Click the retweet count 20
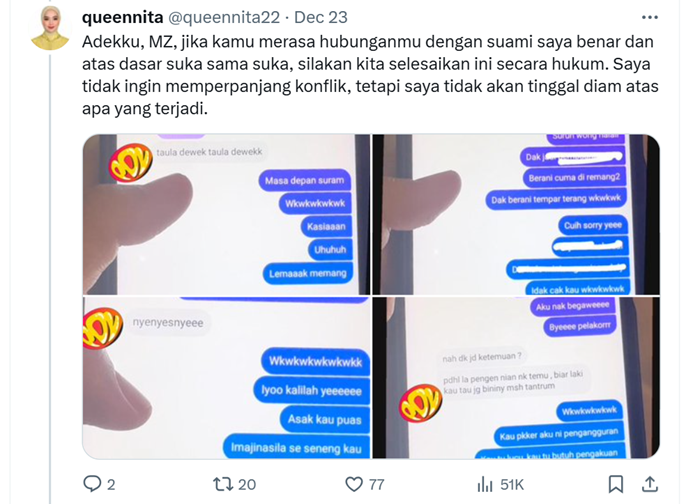The image size is (700, 504). coord(246,485)
